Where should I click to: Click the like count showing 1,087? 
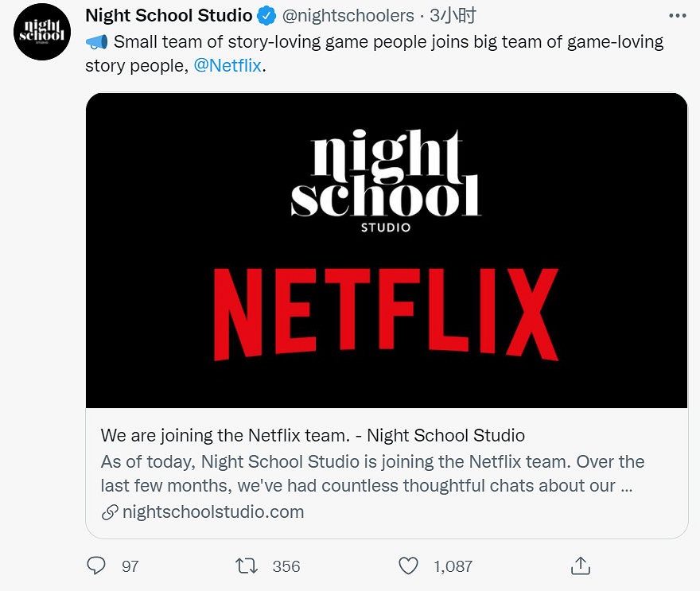(x=453, y=566)
